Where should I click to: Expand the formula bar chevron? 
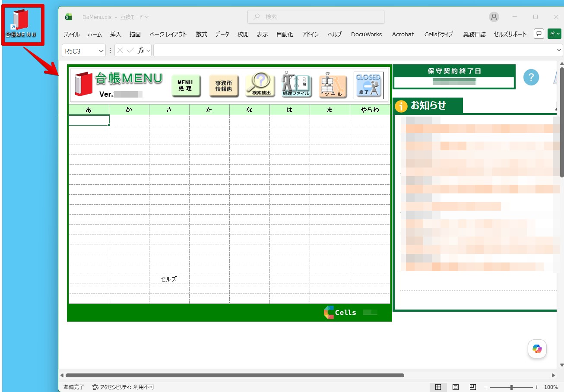pyautogui.click(x=559, y=51)
